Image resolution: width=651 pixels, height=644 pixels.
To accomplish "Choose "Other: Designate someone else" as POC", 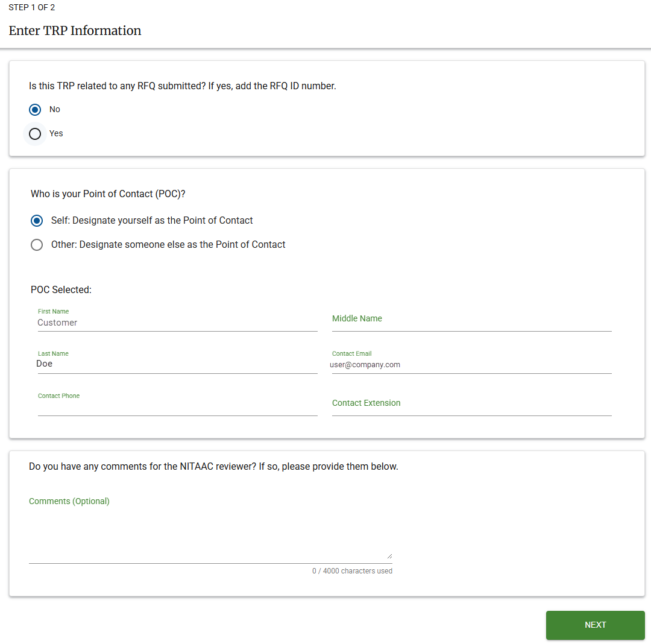I will (37, 244).
